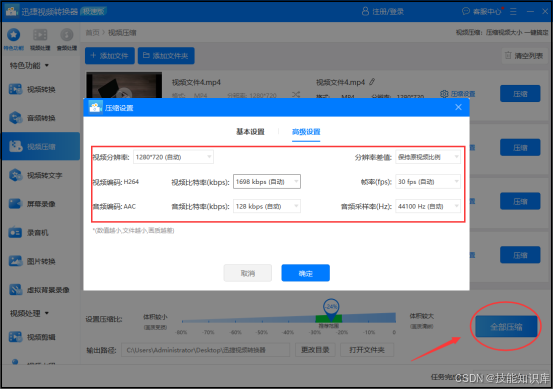
Task: Click the -10% mark on the compression slider
Action: pyautogui.click(x=369, y=332)
